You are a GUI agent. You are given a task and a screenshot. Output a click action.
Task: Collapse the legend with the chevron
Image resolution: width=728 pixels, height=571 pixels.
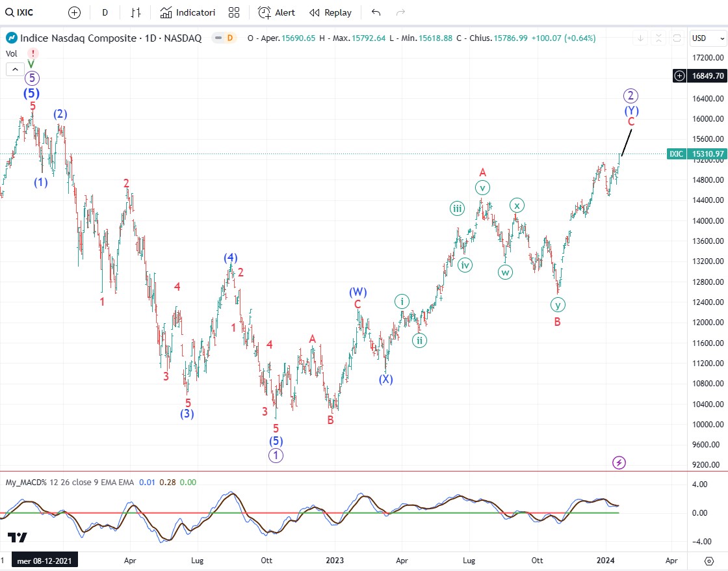coord(15,69)
